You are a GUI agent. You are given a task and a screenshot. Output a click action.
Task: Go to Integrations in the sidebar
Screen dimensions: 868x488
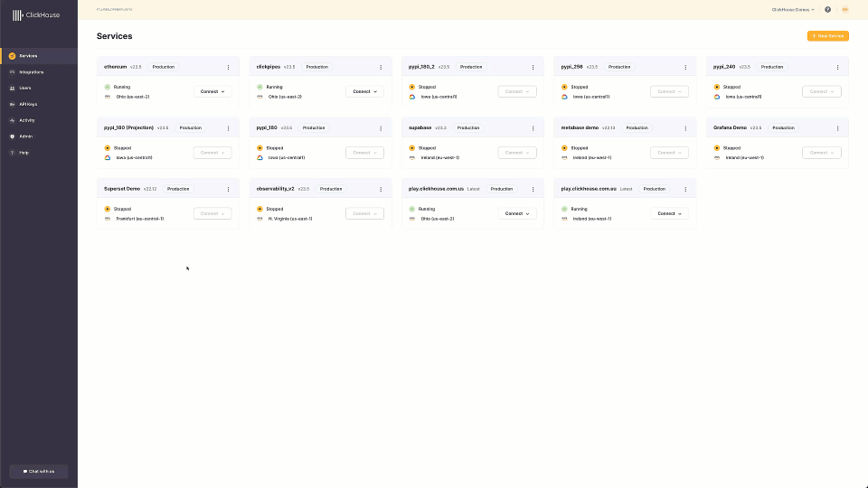pos(32,71)
